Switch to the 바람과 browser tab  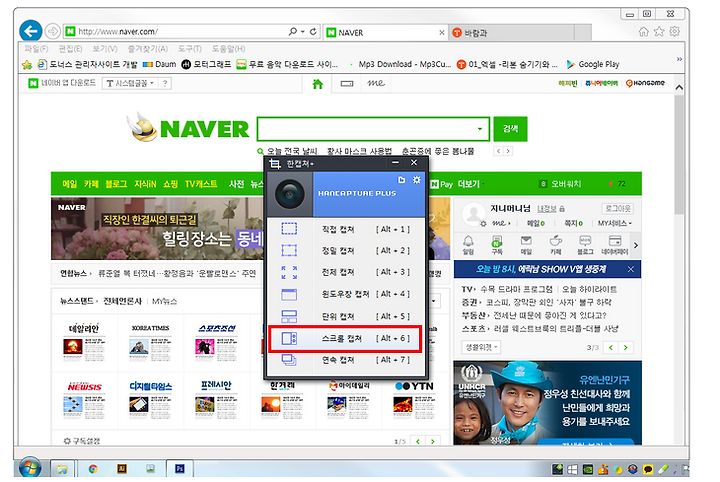point(512,33)
